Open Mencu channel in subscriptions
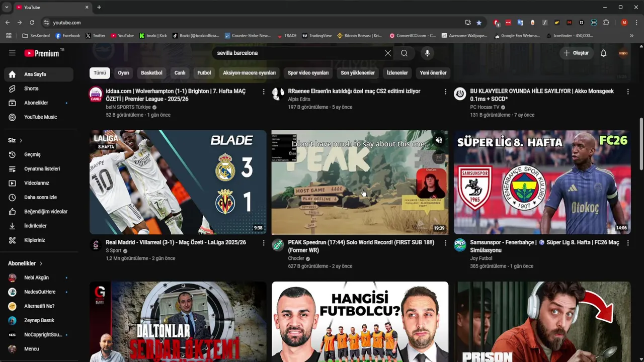The height and width of the screenshot is (362, 644). pos(39,349)
